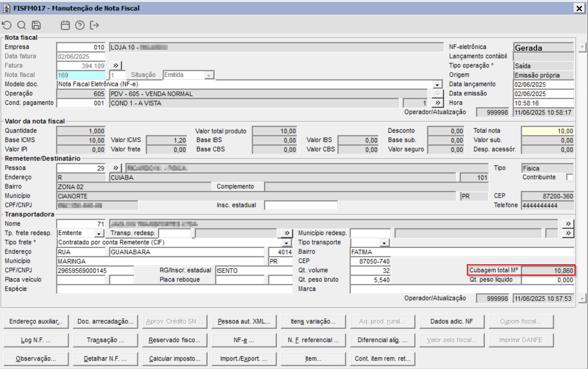Open the calendar toolbar icon
Viewport: 588px width, 369px height.
click(x=65, y=25)
